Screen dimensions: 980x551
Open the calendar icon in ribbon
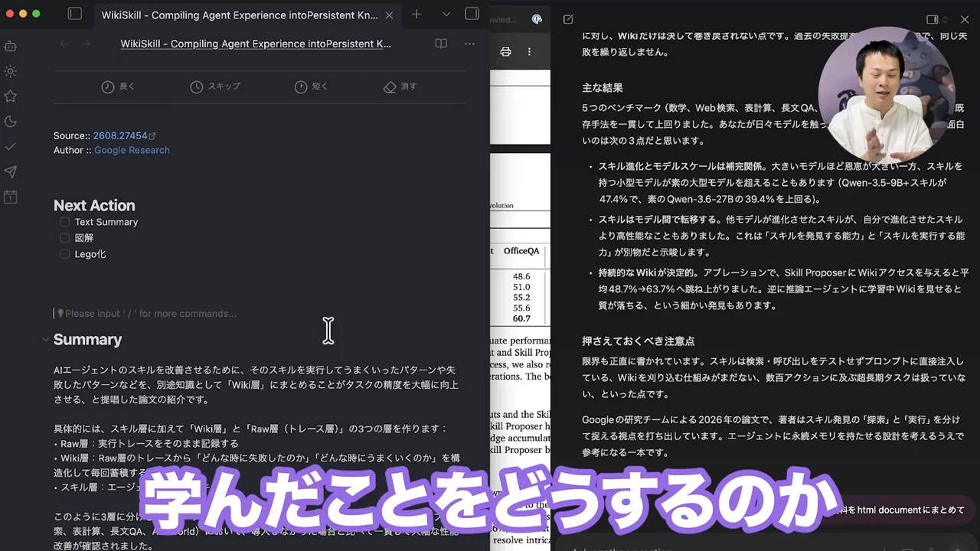coord(11,197)
